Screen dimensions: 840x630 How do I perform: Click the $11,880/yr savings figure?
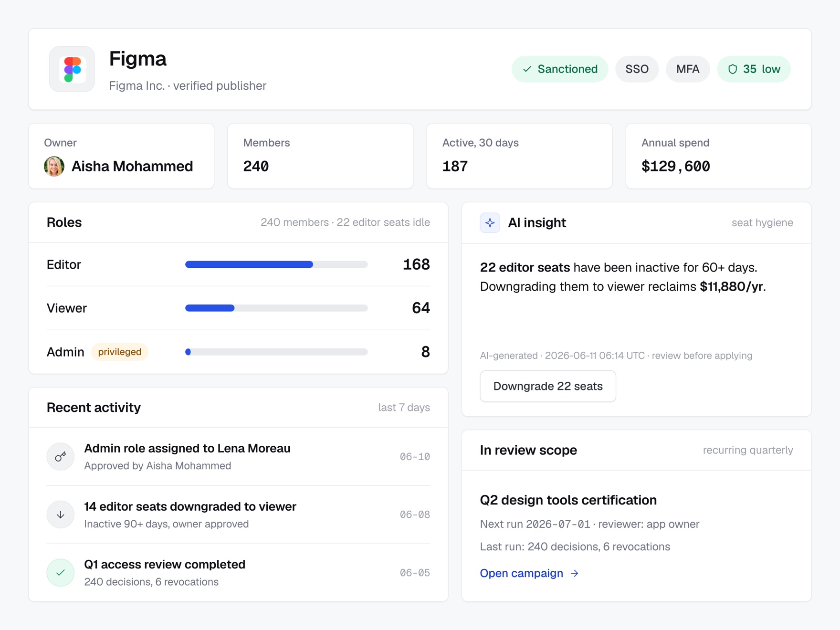[x=731, y=287]
